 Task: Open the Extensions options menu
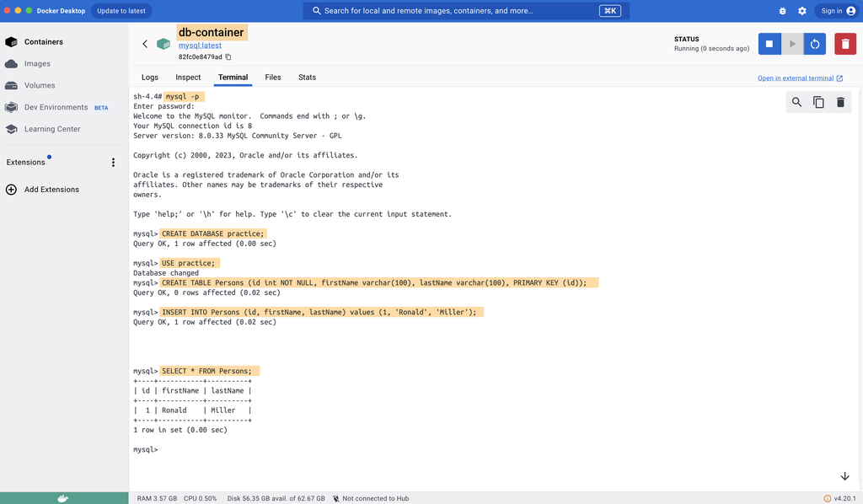114,162
